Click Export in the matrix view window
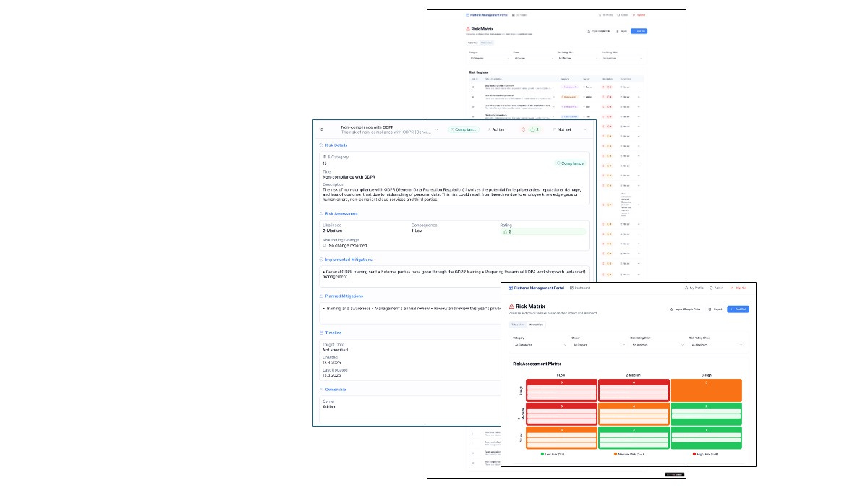The width and height of the screenshot is (868, 488). (714, 309)
